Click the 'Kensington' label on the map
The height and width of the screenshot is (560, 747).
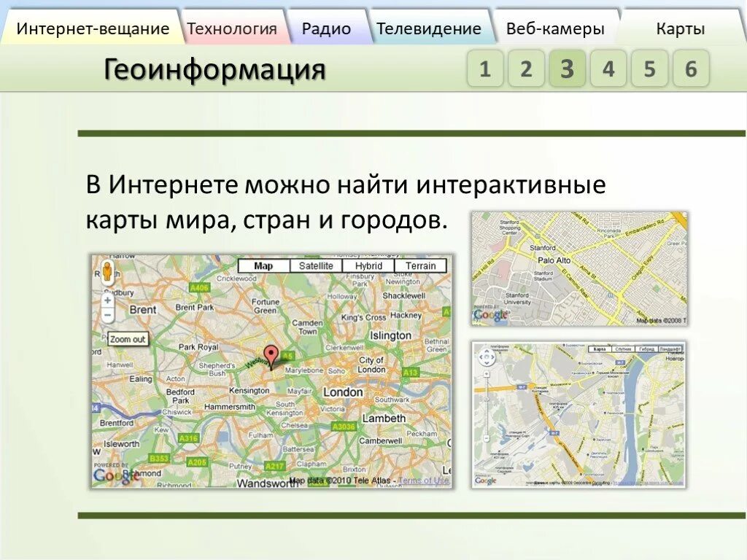[x=249, y=391]
